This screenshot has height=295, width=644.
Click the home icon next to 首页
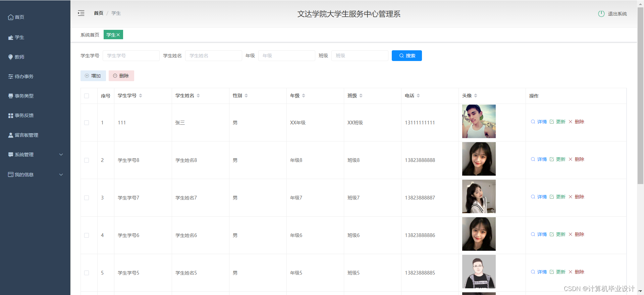(11, 17)
